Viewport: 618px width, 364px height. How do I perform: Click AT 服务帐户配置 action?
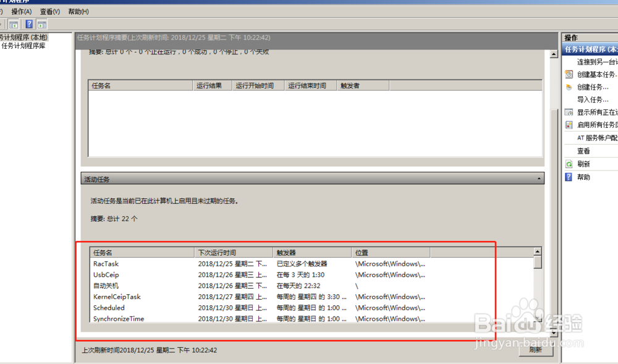597,138
